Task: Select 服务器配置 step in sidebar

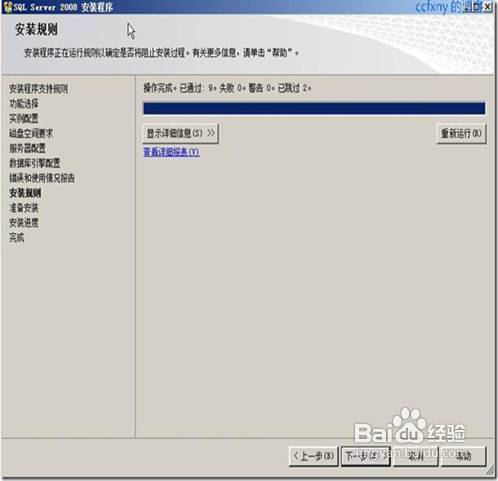Action: click(28, 148)
